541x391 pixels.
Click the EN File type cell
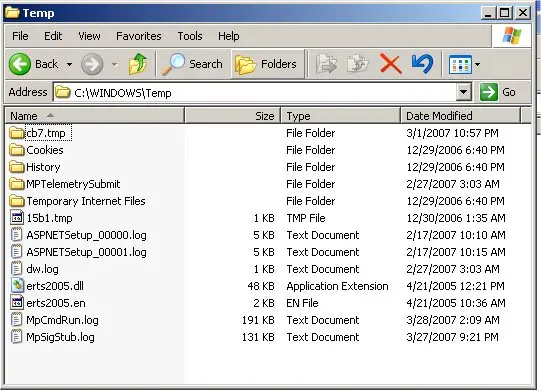(x=302, y=303)
